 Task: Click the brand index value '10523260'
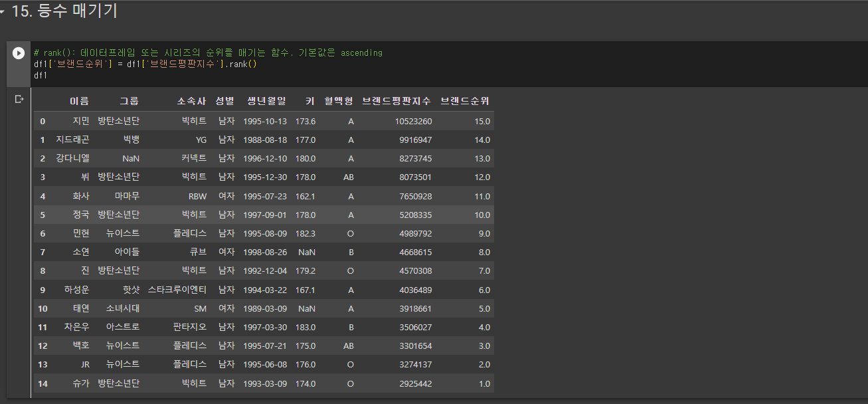[413, 121]
